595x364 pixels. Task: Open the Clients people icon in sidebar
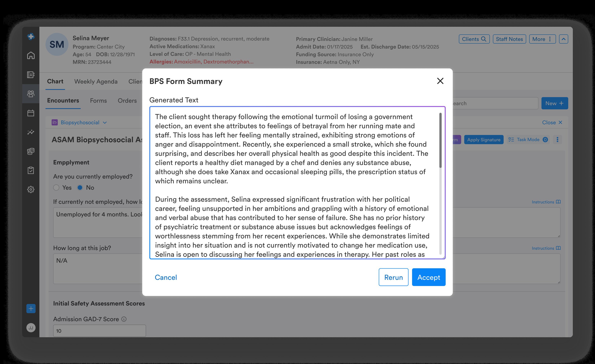(31, 94)
